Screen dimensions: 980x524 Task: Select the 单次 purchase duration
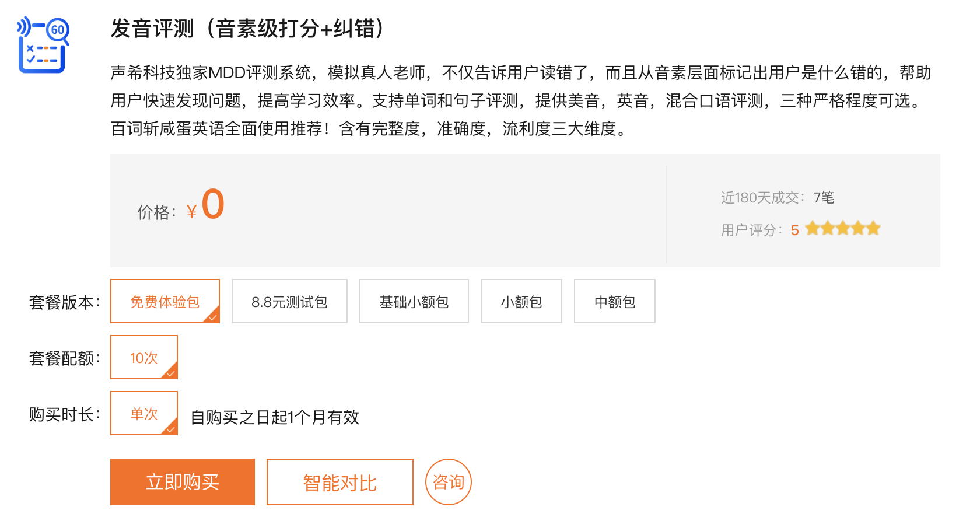(143, 414)
